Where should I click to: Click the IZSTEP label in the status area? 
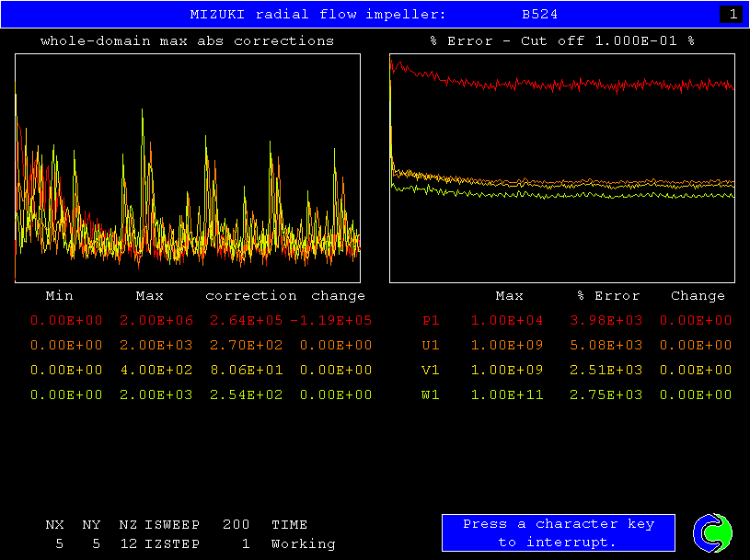(172, 544)
